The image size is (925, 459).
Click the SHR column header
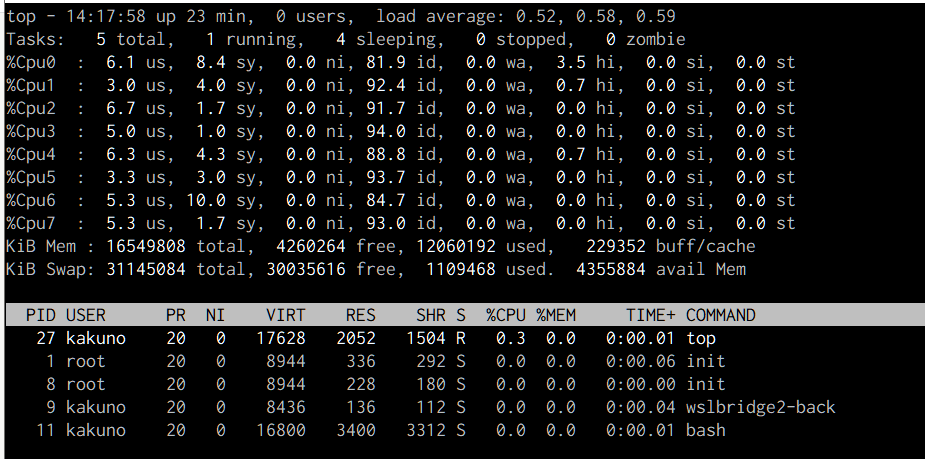(x=431, y=315)
